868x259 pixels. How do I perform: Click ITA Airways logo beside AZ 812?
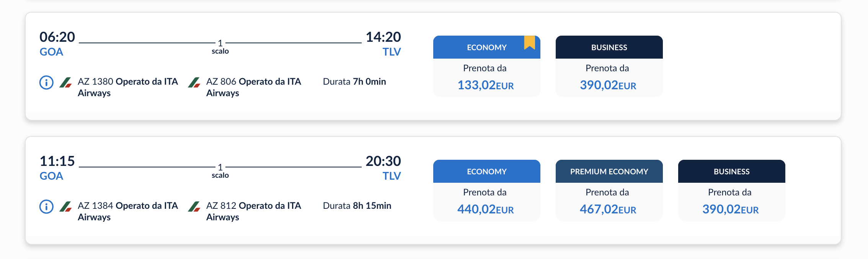click(194, 207)
